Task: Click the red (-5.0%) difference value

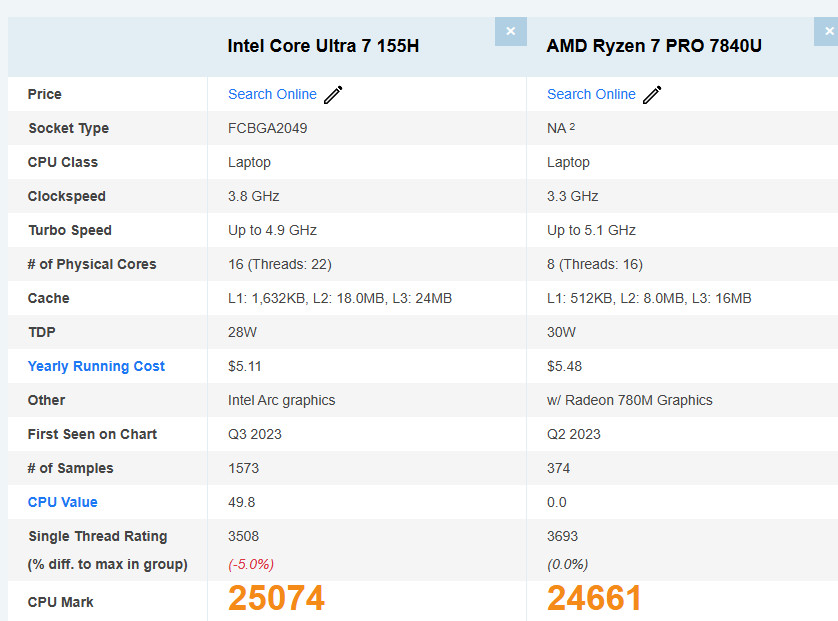Action: pos(251,564)
